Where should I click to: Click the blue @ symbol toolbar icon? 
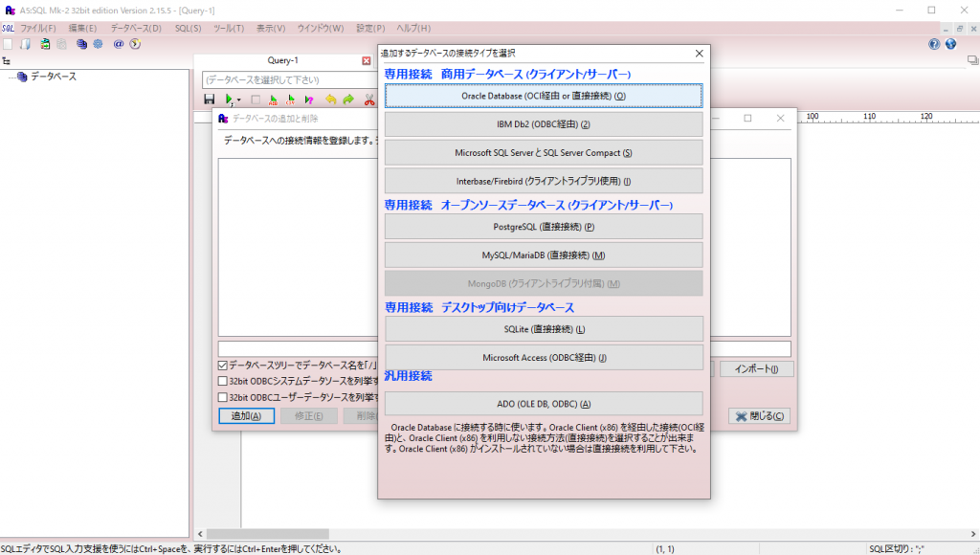click(119, 44)
